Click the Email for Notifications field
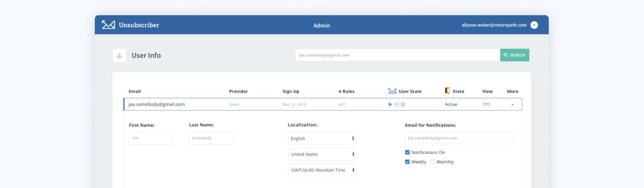 click(460, 138)
